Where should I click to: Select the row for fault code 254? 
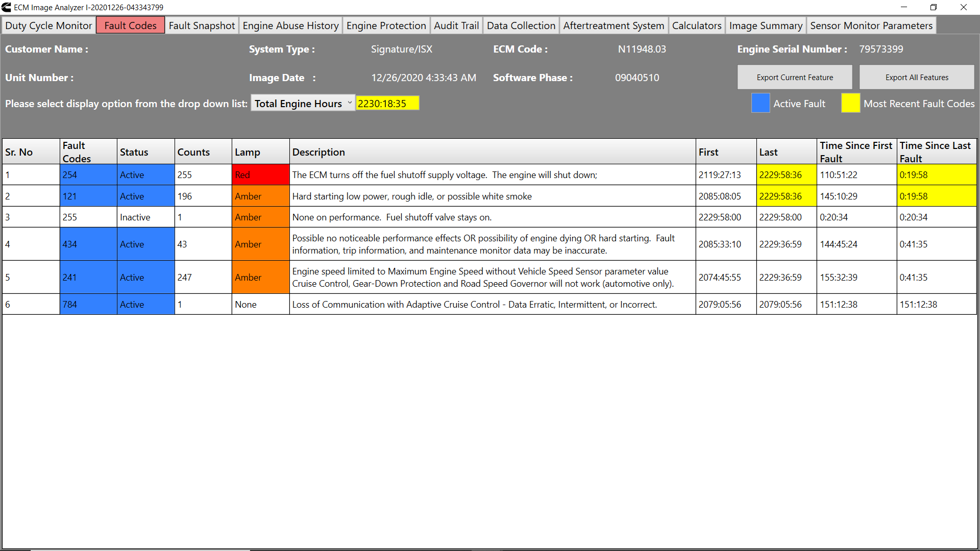click(x=88, y=174)
